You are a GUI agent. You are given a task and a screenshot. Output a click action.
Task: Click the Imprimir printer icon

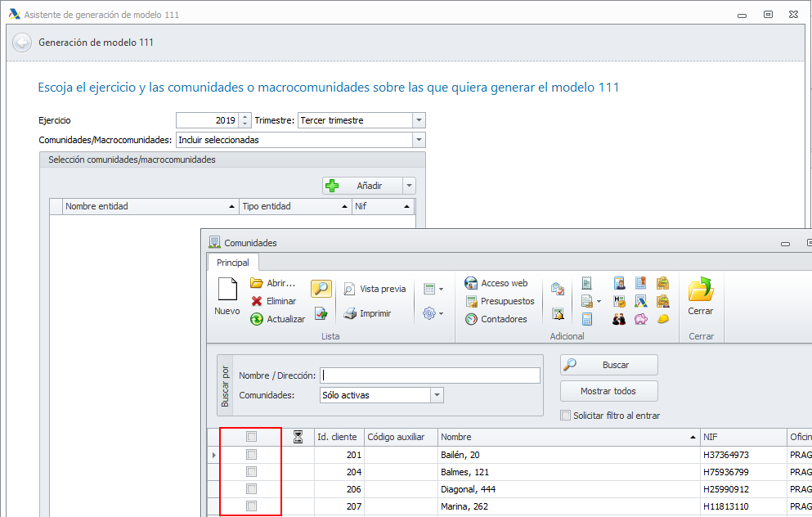(349, 313)
